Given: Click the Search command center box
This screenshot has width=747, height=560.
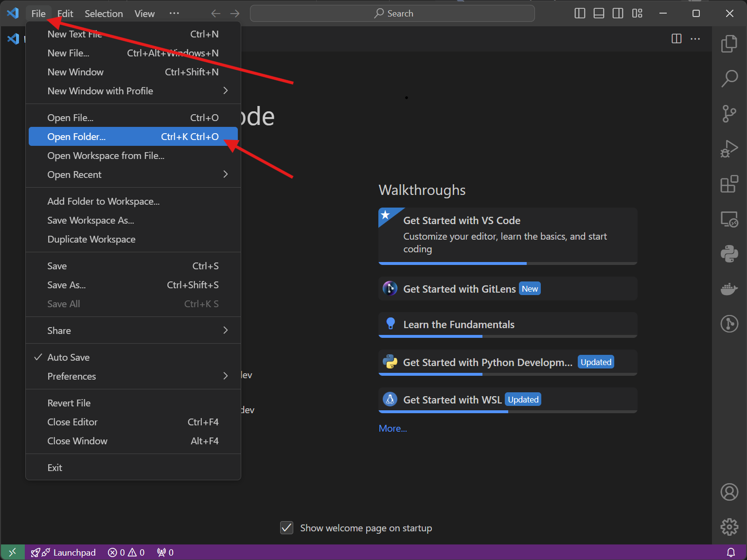Looking at the screenshot, I should [392, 14].
